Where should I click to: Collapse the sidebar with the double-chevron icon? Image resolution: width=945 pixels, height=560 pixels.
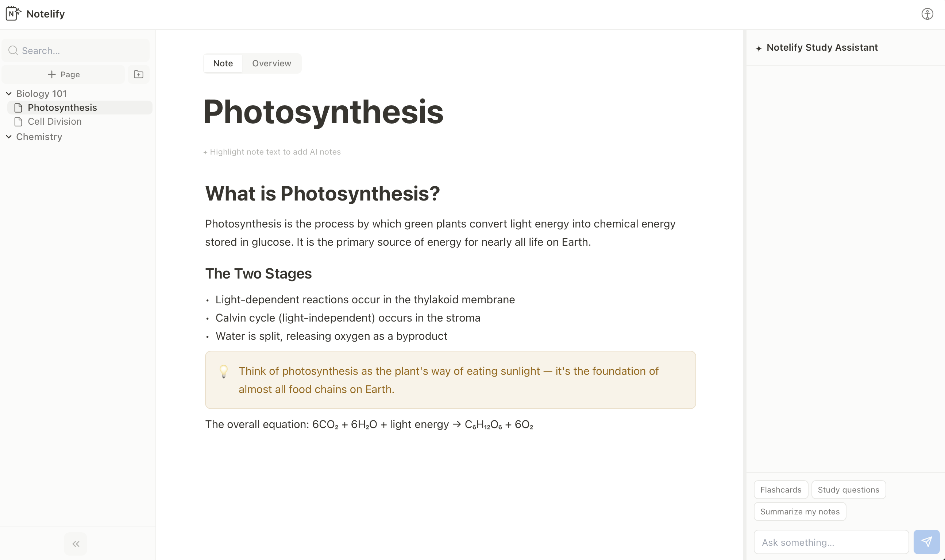(76, 543)
